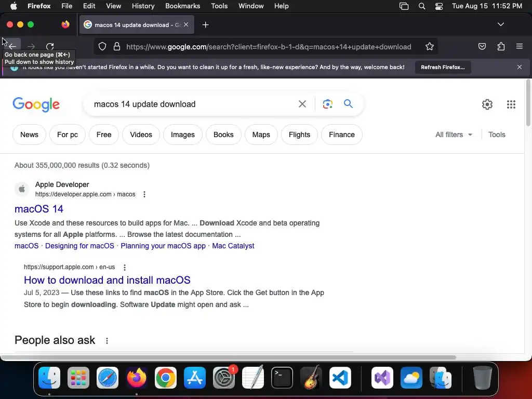Submit search with magnifier icon
Screen dimensions: 532x399
[x=348, y=103]
